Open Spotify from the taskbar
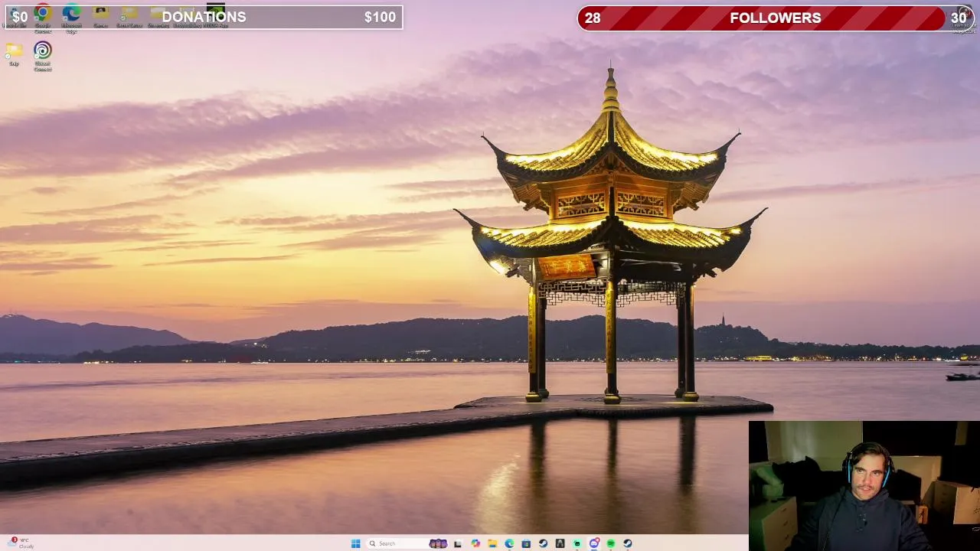The width and height of the screenshot is (980, 551). (611, 543)
